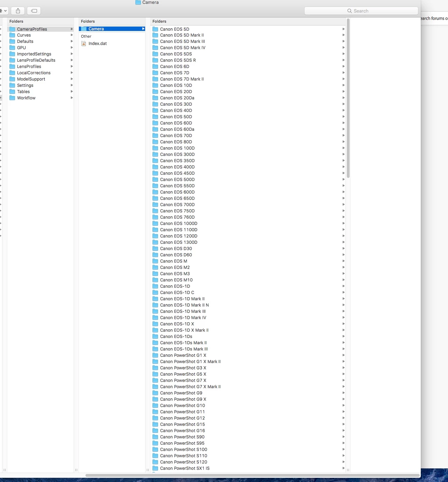Click the Folders header of the Canon list column
This screenshot has width=448, height=482.
(x=159, y=21)
